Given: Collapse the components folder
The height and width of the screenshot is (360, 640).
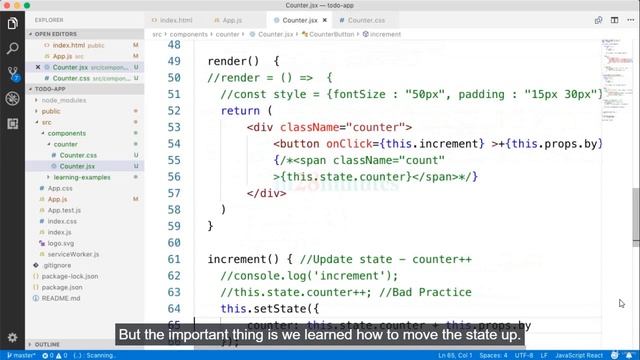Looking at the screenshot, I should tap(67, 133).
